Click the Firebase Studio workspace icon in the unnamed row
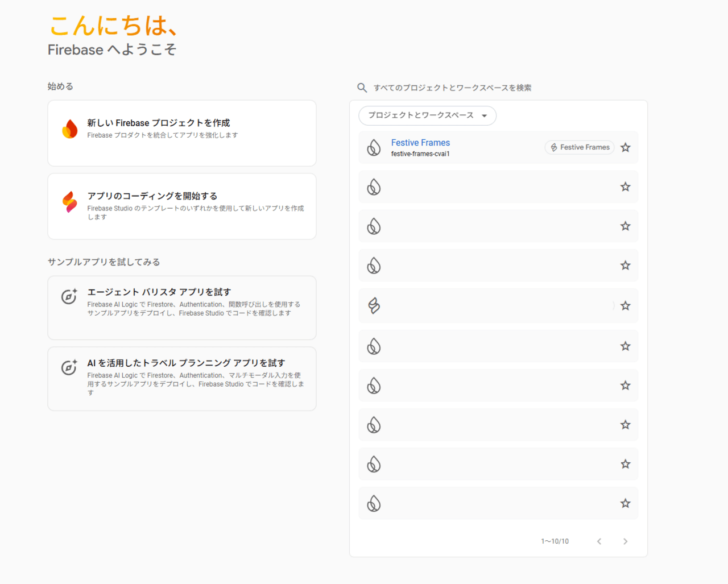Screen dimensions: 728x584 coord(374,306)
